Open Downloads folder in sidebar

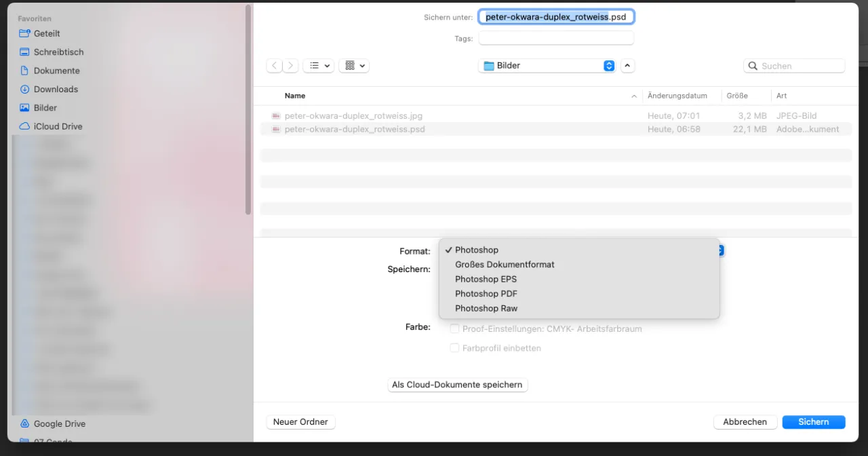point(56,89)
